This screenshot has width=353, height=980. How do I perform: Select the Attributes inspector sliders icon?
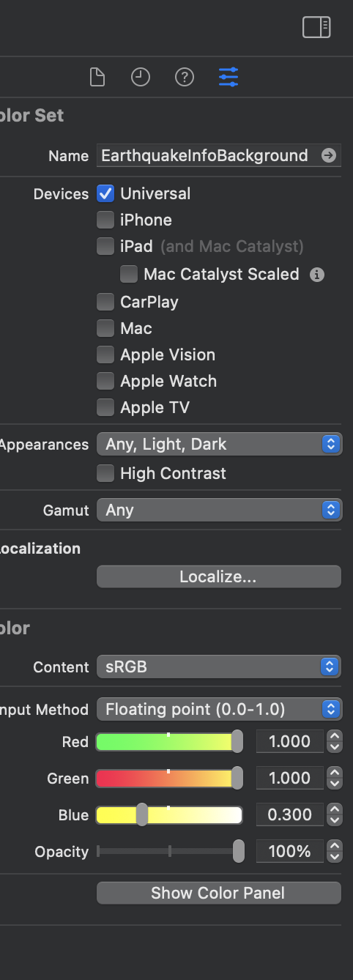click(228, 77)
